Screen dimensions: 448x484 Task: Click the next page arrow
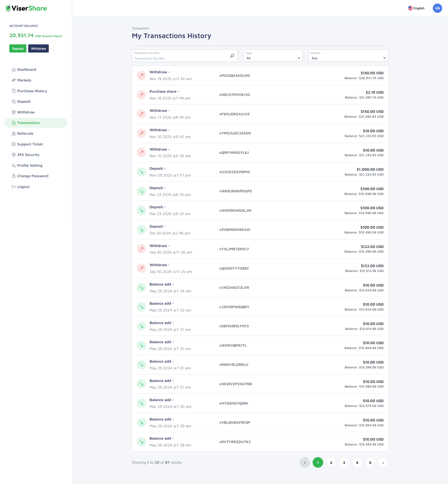click(x=383, y=463)
